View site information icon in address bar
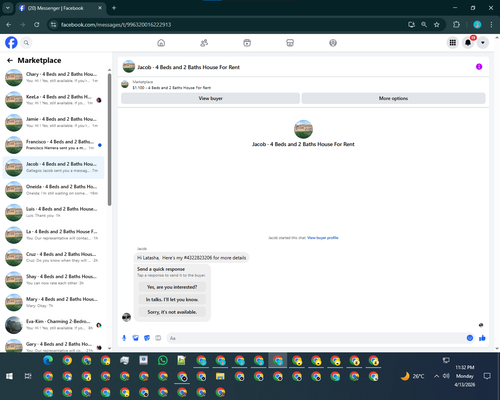 pyautogui.click(x=53, y=25)
